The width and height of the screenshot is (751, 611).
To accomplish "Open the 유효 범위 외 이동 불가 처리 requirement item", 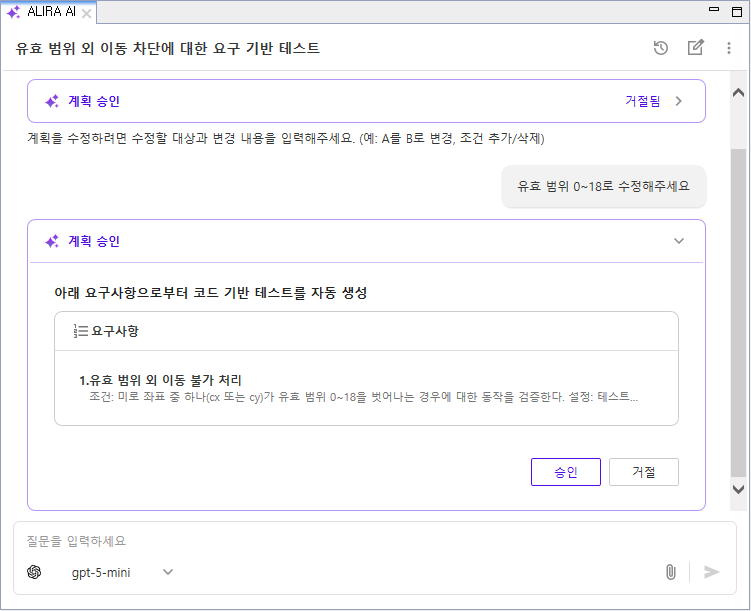I will pos(366,388).
